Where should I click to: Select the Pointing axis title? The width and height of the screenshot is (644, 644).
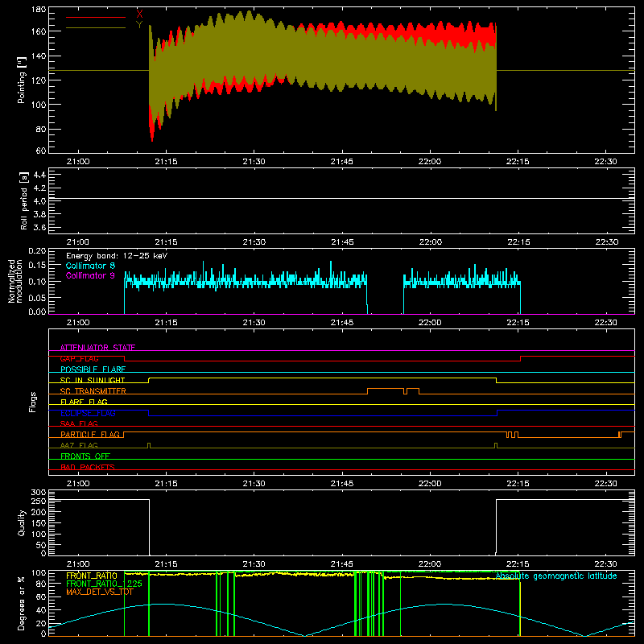click(x=22, y=80)
